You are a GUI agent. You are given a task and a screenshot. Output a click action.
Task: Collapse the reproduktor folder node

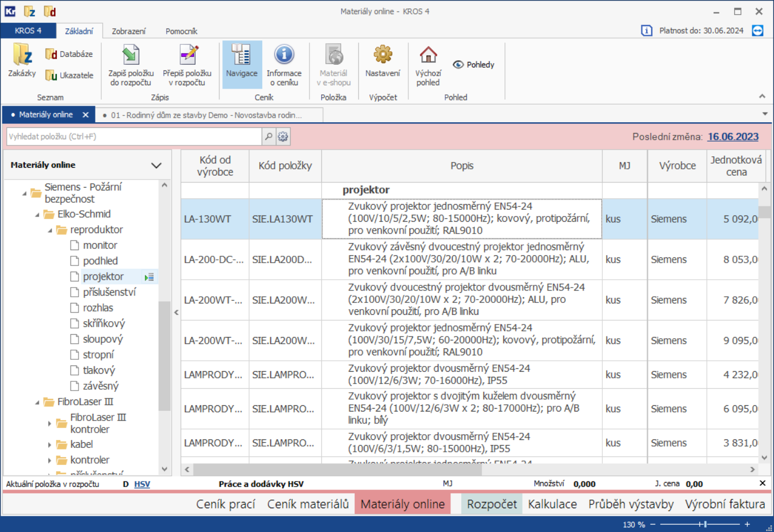tap(49, 230)
